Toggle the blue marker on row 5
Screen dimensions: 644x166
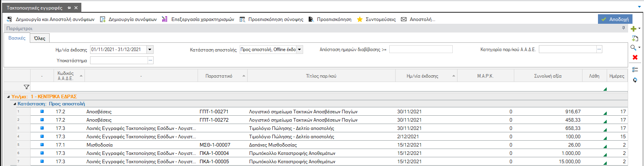(42, 145)
